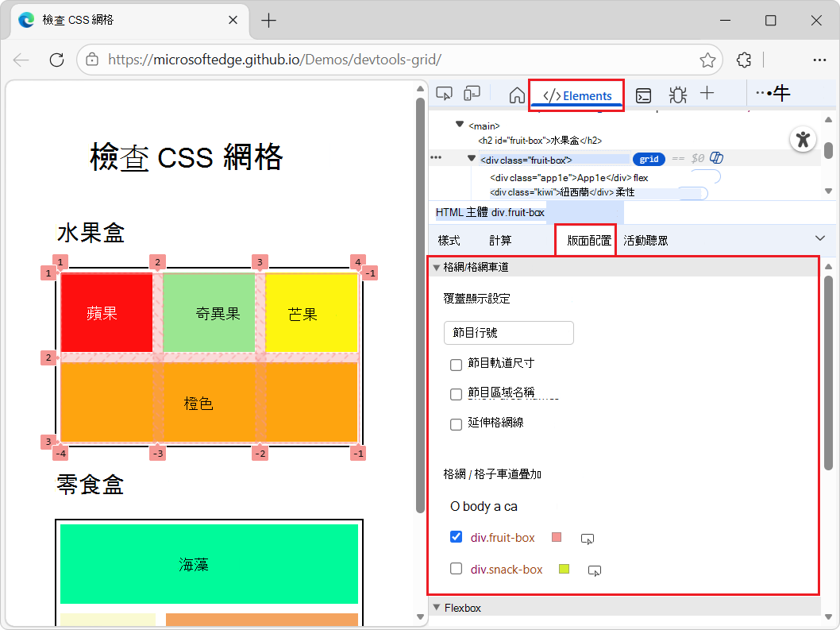
Task: Click the address bar URL
Action: [x=275, y=60]
